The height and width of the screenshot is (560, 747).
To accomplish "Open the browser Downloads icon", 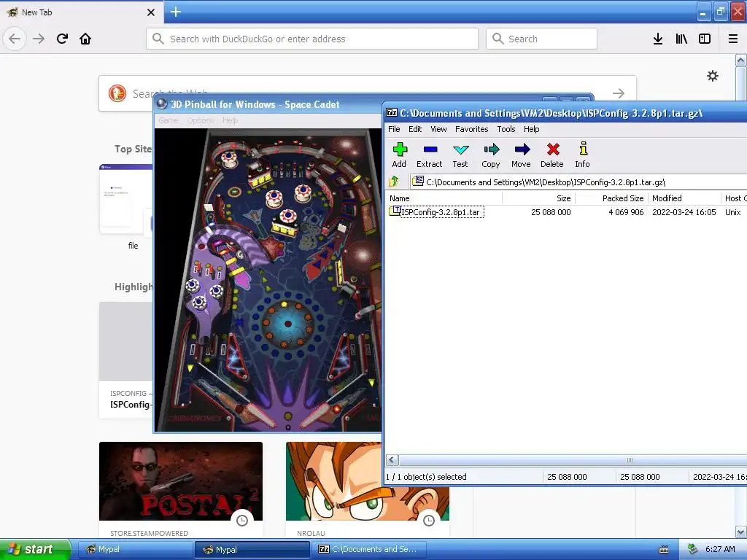I will point(658,39).
